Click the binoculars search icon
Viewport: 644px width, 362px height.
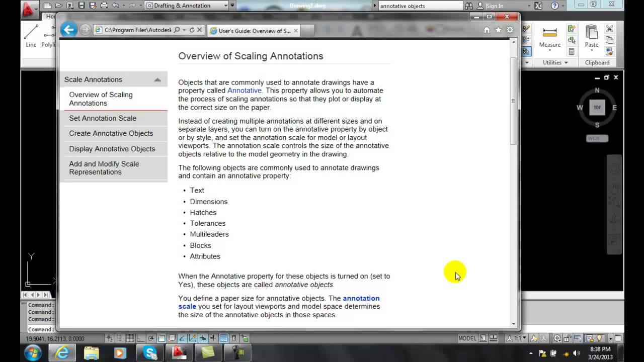pyautogui.click(x=469, y=6)
